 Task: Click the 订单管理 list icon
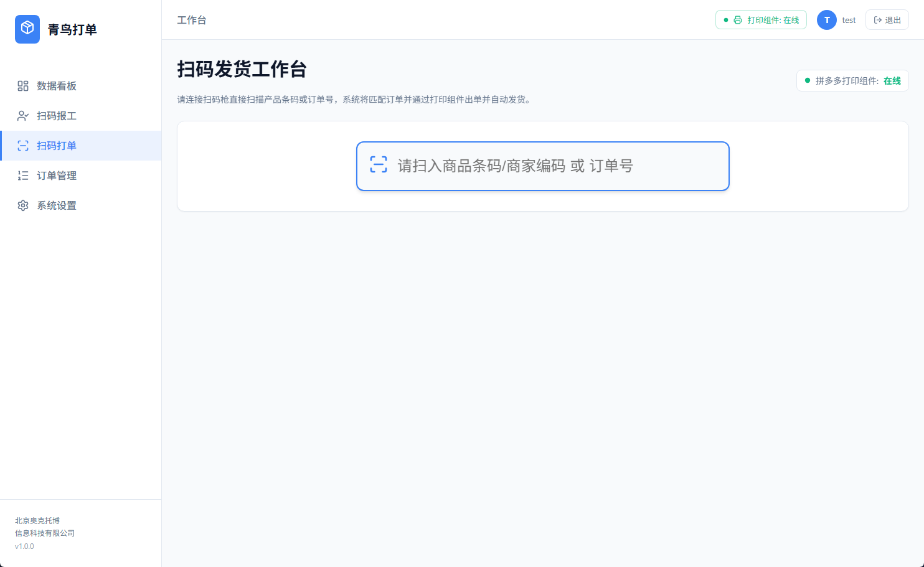[x=23, y=176]
